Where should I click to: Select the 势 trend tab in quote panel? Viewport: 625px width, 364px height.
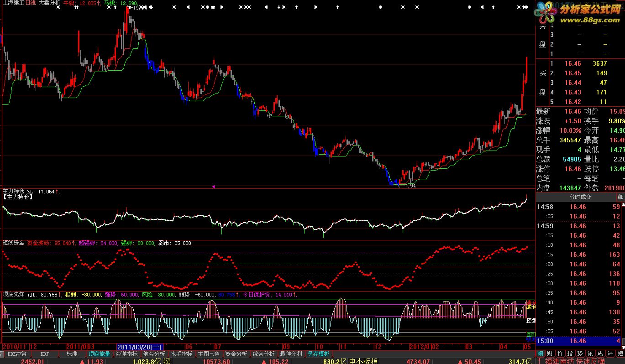580,353
